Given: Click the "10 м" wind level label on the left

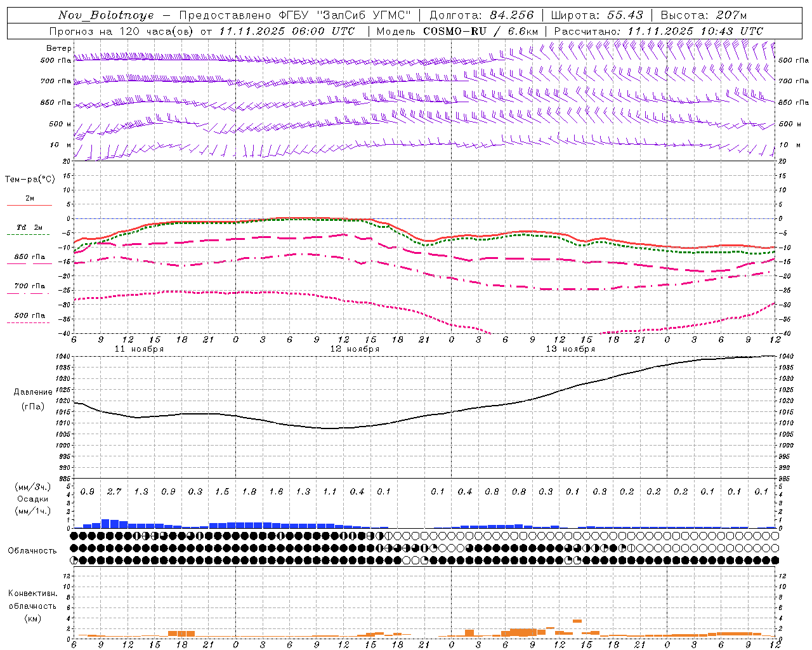Looking at the screenshot, I should click(x=60, y=145).
